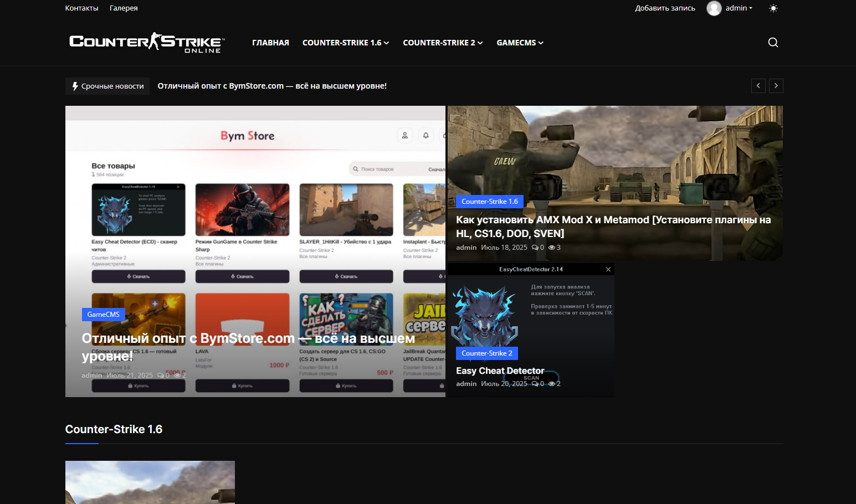
Task: Toggle the light/dark theme sun icon
Action: pos(773,8)
